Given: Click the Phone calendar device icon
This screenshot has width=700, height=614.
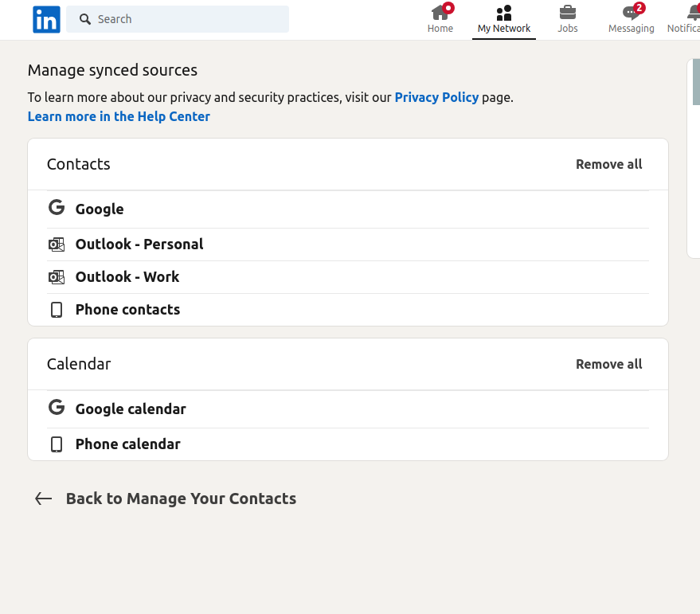Looking at the screenshot, I should click(x=57, y=444).
